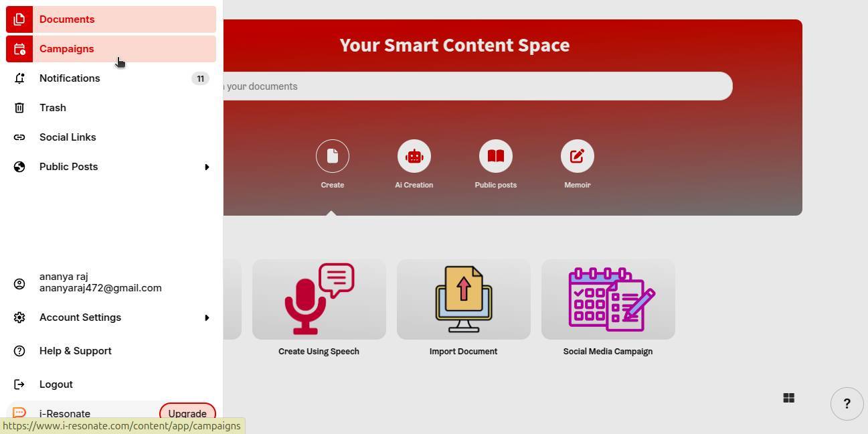Open Notifications with 11 badge
This screenshot has width=868, height=434.
click(x=70, y=78)
